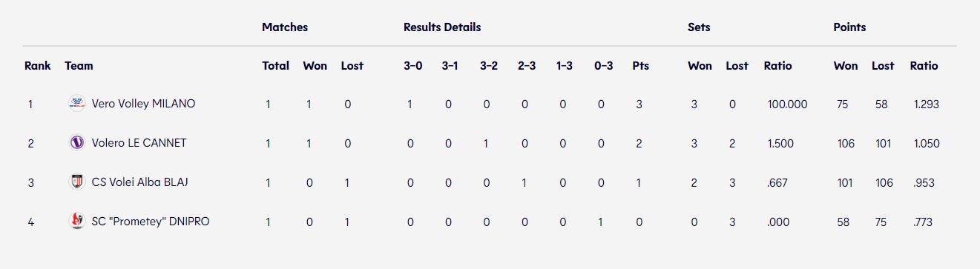Viewport: 980px width, 269px height.
Task: Click the SC Prometey DNIPRO team logo
Action: point(76,221)
